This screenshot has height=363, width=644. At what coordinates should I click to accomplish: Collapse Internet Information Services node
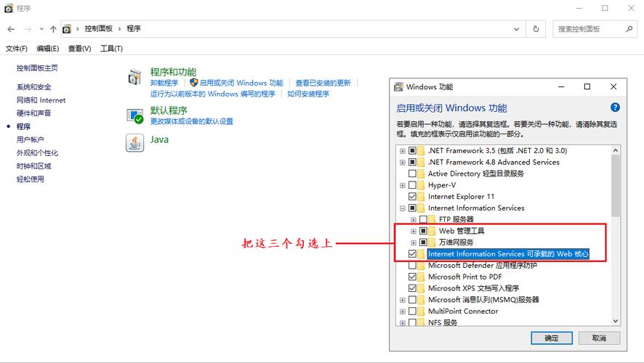pyautogui.click(x=403, y=208)
